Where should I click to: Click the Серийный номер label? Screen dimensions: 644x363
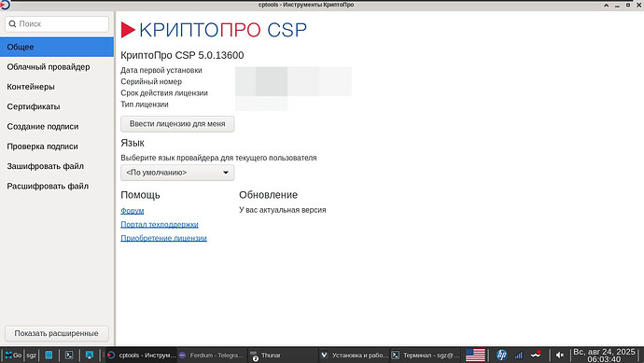151,82
